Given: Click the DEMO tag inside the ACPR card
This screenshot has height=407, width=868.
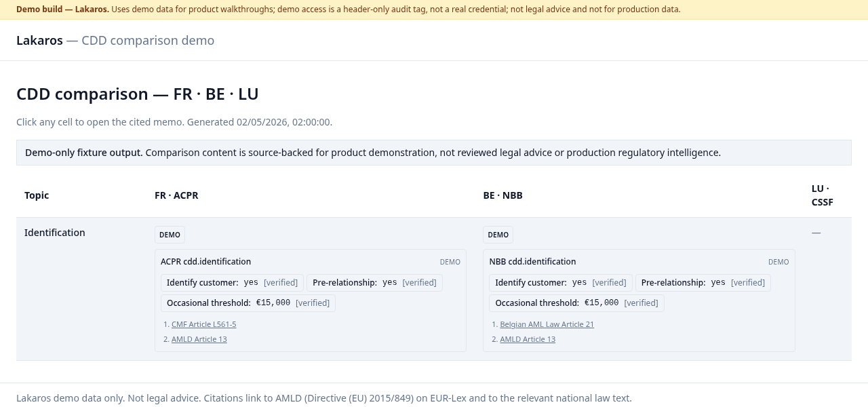Looking at the screenshot, I should pyautogui.click(x=450, y=262).
